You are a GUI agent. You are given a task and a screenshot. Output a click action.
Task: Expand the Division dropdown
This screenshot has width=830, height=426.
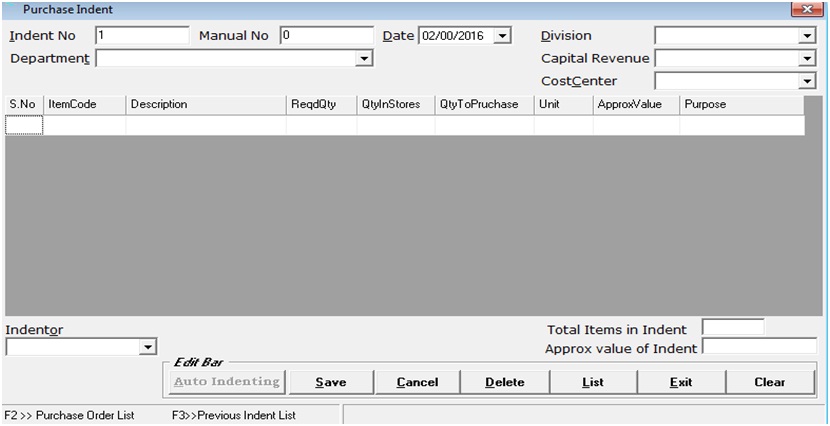coord(807,36)
